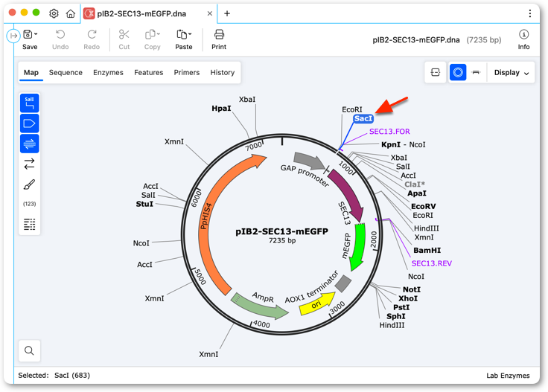Toggle show enzymes SalI sidebar button
This screenshot has width=548, height=392.
pos(29,103)
